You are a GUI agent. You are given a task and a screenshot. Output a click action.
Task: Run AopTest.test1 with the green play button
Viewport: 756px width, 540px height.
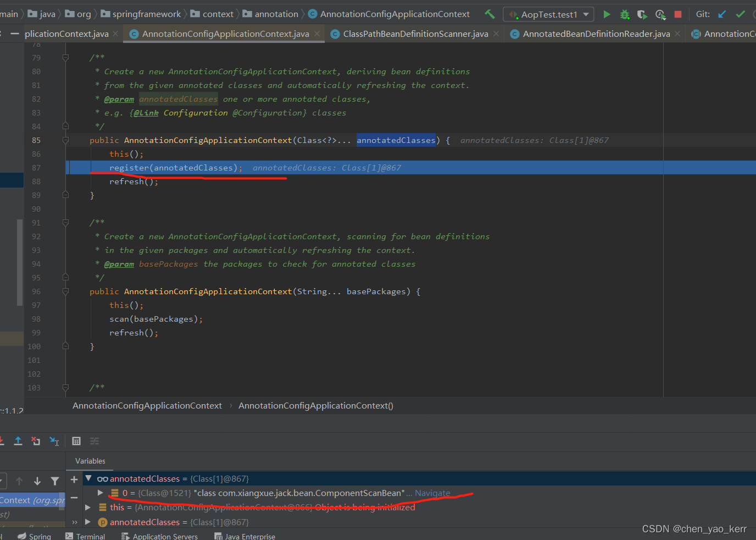[x=607, y=14]
